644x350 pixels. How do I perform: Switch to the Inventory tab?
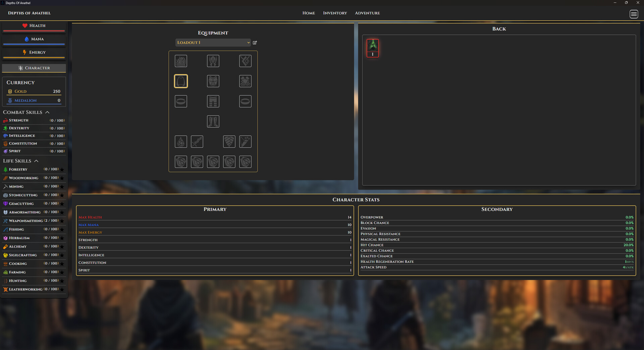point(335,13)
